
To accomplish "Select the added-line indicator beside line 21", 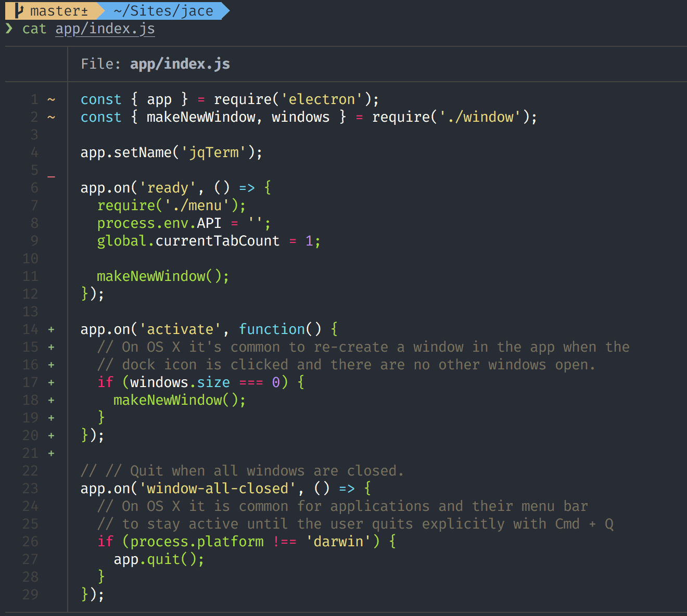I will (51, 453).
